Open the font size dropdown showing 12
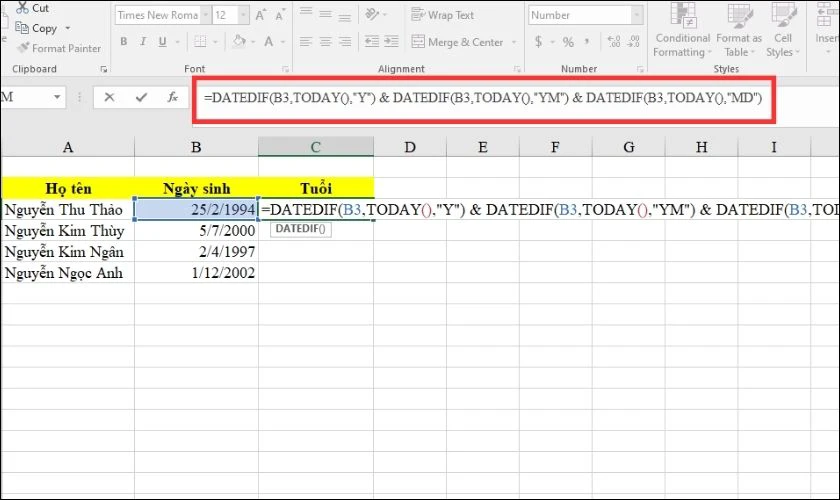This screenshot has width=840, height=500. [243, 15]
